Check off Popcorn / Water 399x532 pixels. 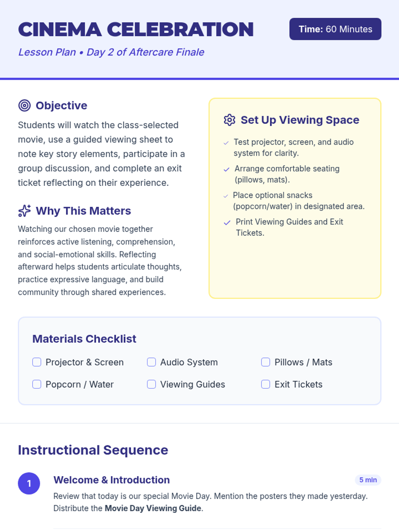coord(37,384)
